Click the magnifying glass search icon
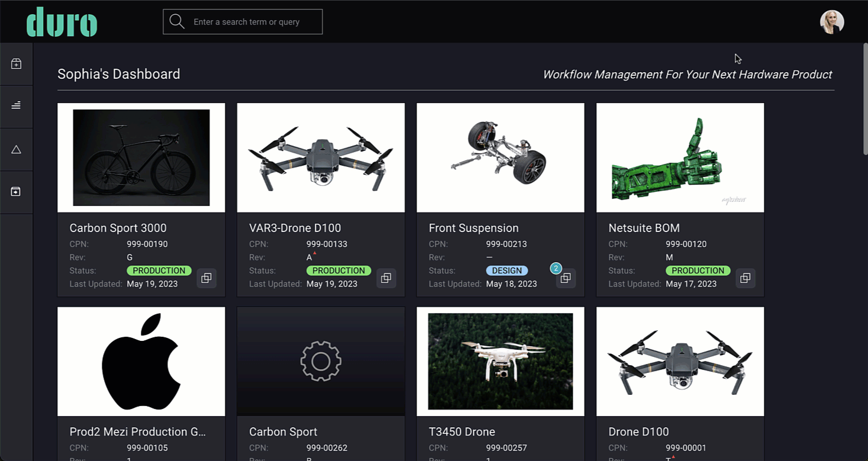Viewport: 868px width, 461px height. [177, 21]
